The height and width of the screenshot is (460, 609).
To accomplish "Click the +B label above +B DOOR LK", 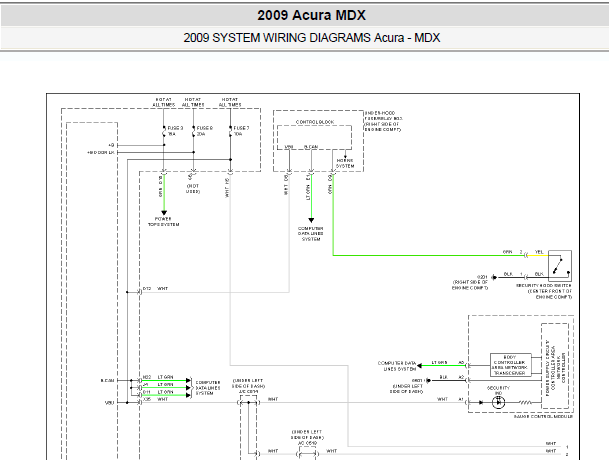I will tap(111, 145).
